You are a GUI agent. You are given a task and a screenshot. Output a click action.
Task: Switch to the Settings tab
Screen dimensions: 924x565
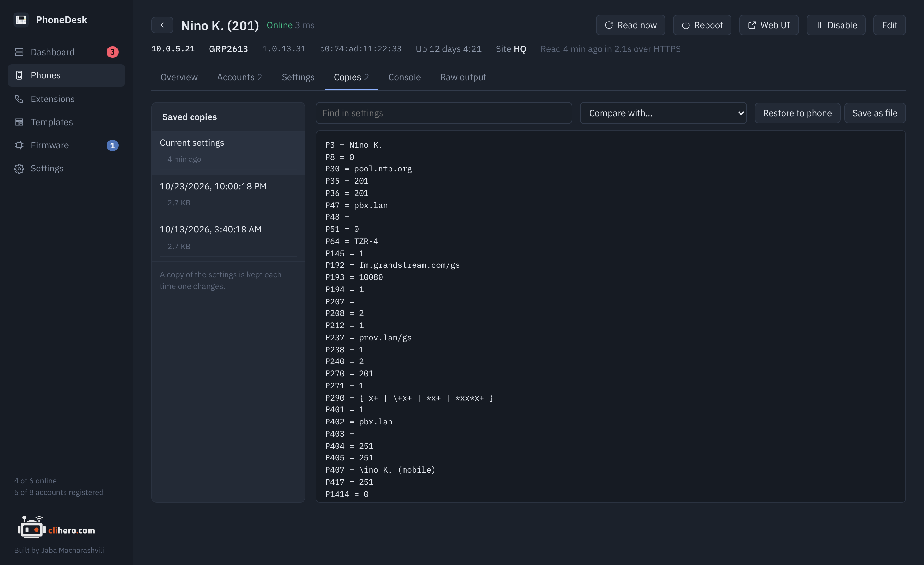click(x=298, y=77)
